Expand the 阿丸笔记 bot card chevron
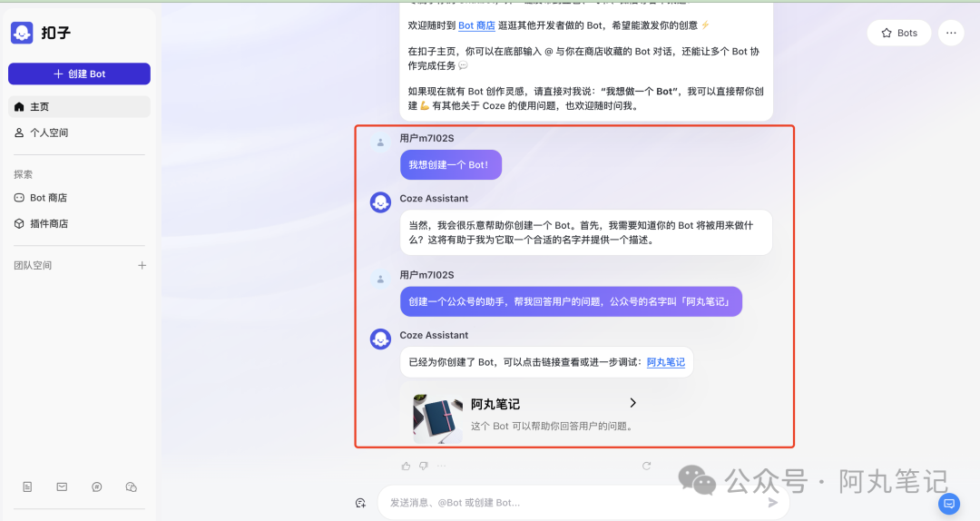Image resolution: width=980 pixels, height=521 pixels. point(632,403)
